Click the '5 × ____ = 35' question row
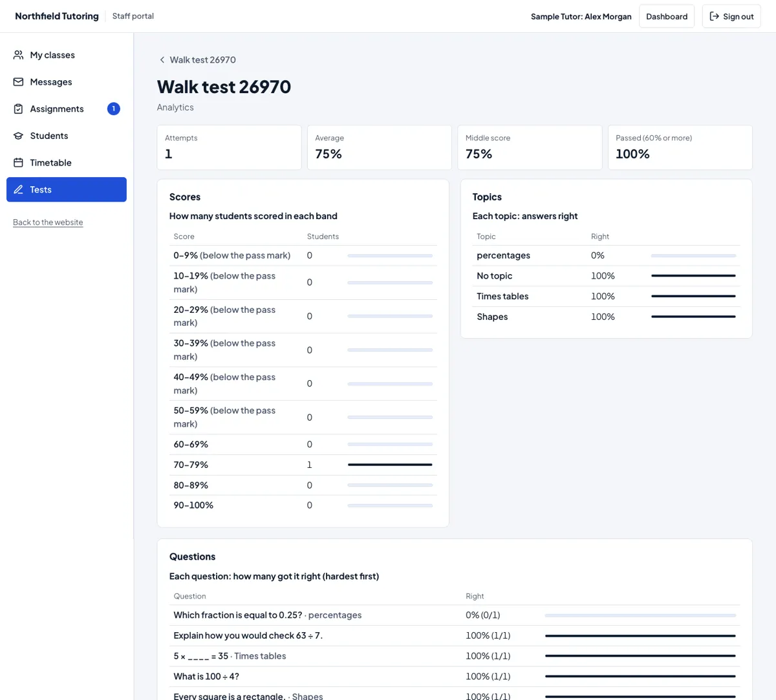The height and width of the screenshot is (700, 776). (455, 656)
